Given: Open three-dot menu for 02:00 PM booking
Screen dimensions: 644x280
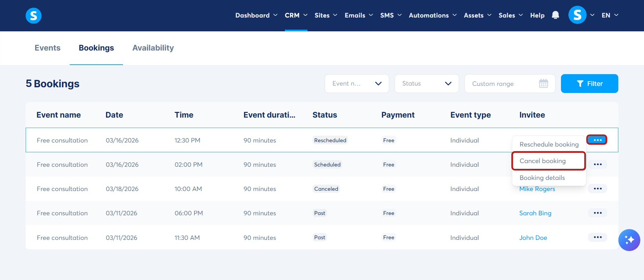Looking at the screenshot, I should pyautogui.click(x=597, y=164).
